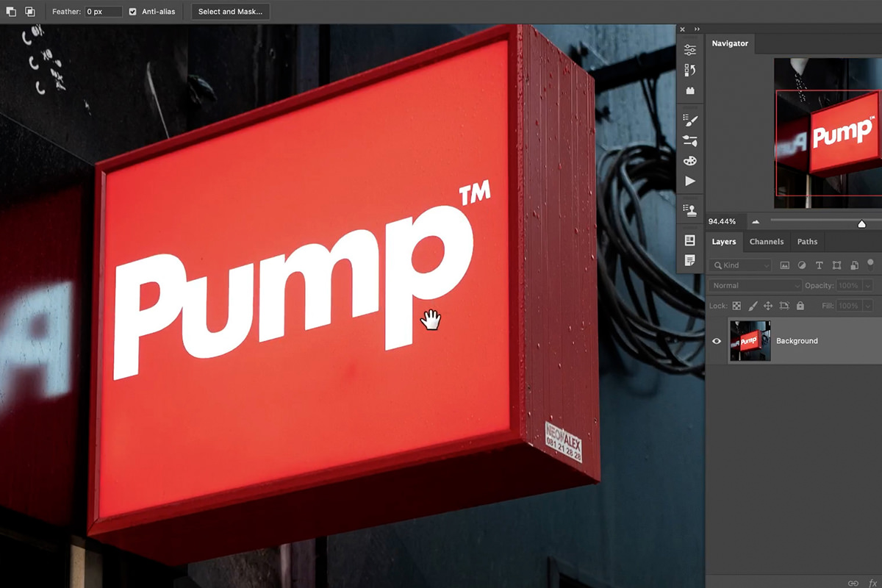Lock image pixels brush icon
The width and height of the screenshot is (882, 588).
coord(753,306)
